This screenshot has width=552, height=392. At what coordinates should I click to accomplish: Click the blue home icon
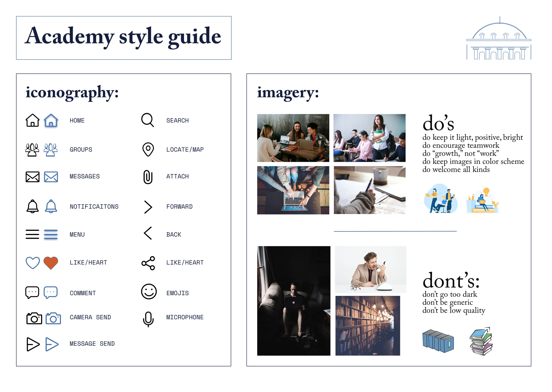point(51,120)
